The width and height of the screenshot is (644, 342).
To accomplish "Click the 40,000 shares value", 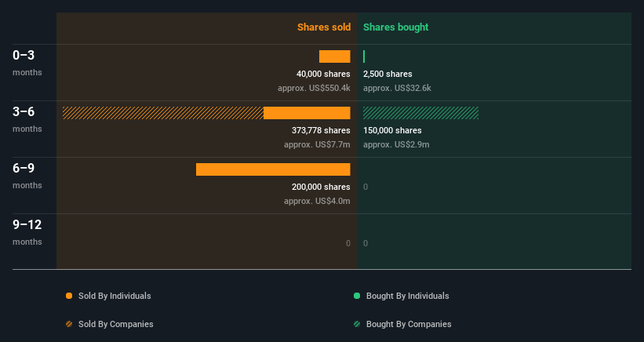I will (x=323, y=74).
